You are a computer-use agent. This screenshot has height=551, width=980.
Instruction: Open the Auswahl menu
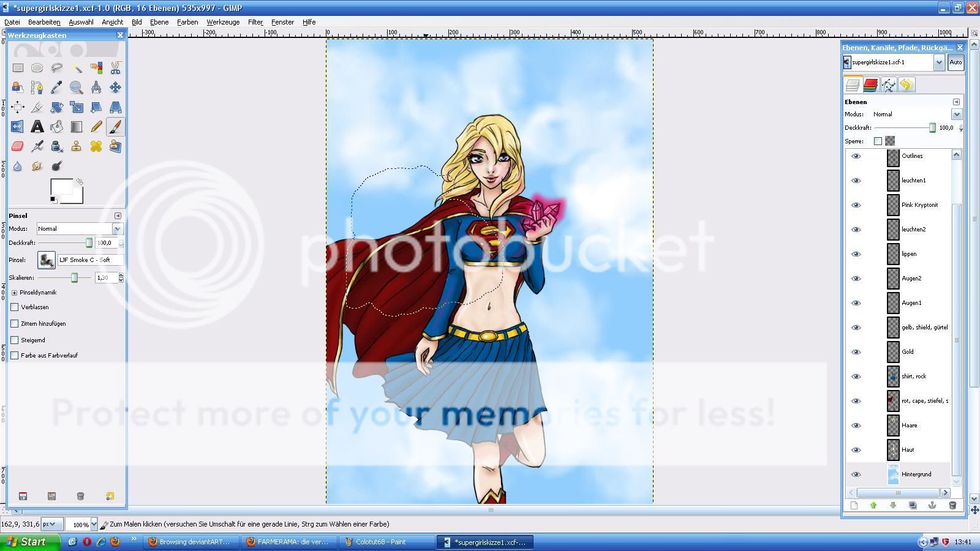click(x=81, y=21)
